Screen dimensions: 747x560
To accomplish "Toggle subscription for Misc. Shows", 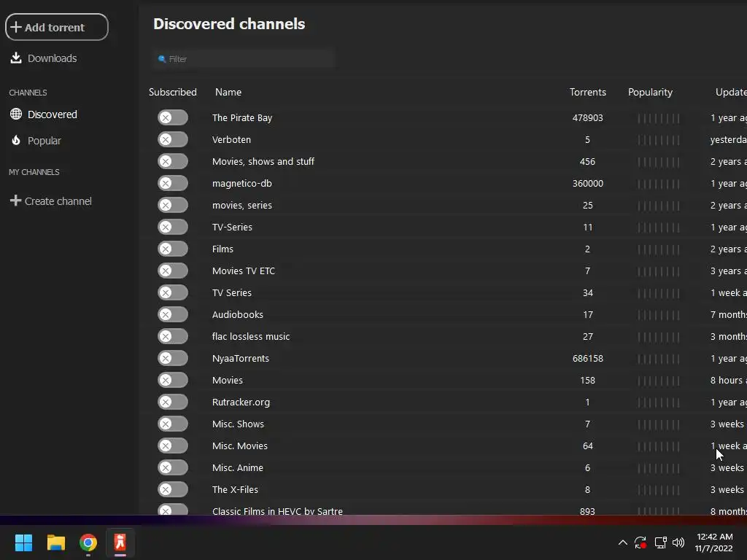I will [x=173, y=424].
